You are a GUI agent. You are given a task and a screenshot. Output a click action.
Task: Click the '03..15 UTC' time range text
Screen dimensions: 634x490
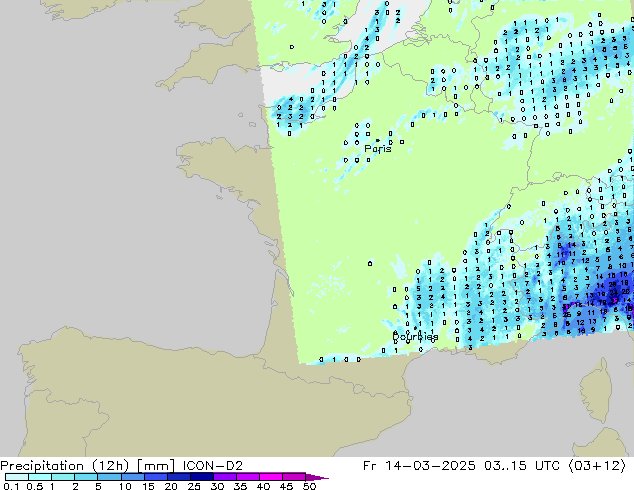pos(522,466)
